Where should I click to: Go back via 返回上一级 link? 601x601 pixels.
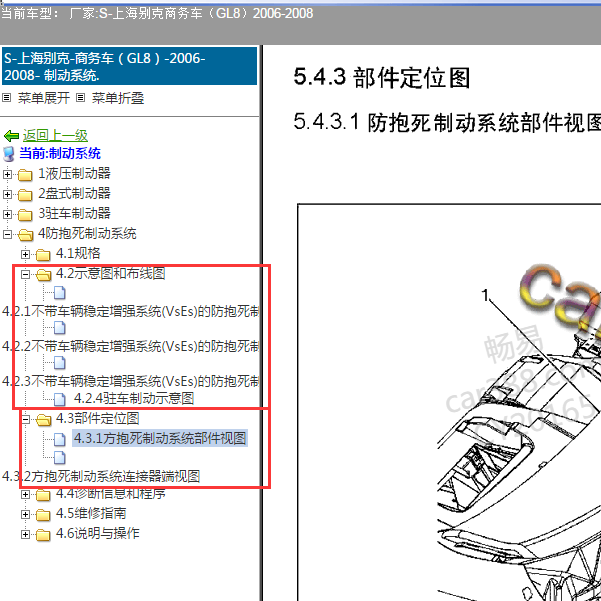55,135
